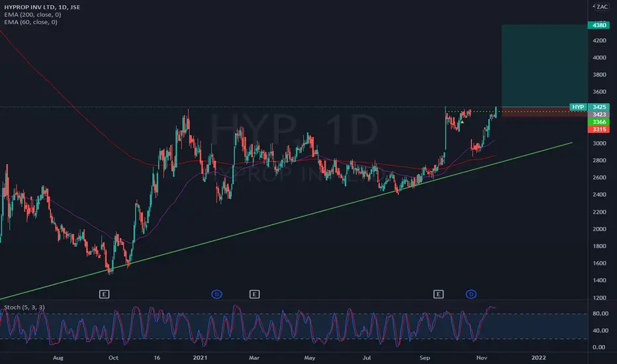Open the ZAC currency selector
This screenshot has width=617, height=364.
(600, 7)
